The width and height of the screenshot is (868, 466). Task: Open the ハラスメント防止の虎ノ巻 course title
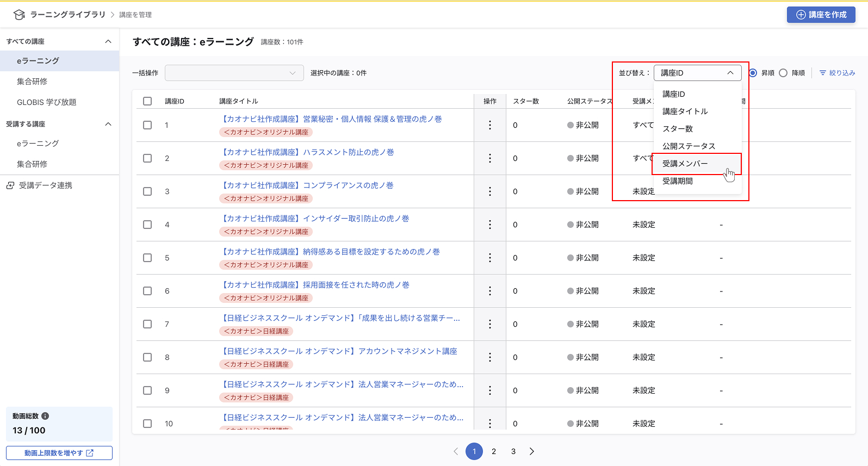click(308, 152)
